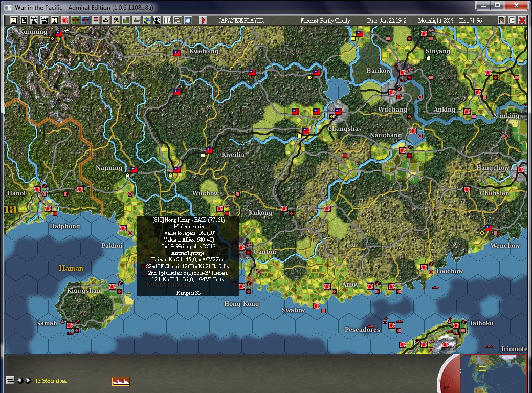Click the mini-map in the corner
Image resolution: width=532 pixels, height=393 pixels.
(x=493, y=374)
